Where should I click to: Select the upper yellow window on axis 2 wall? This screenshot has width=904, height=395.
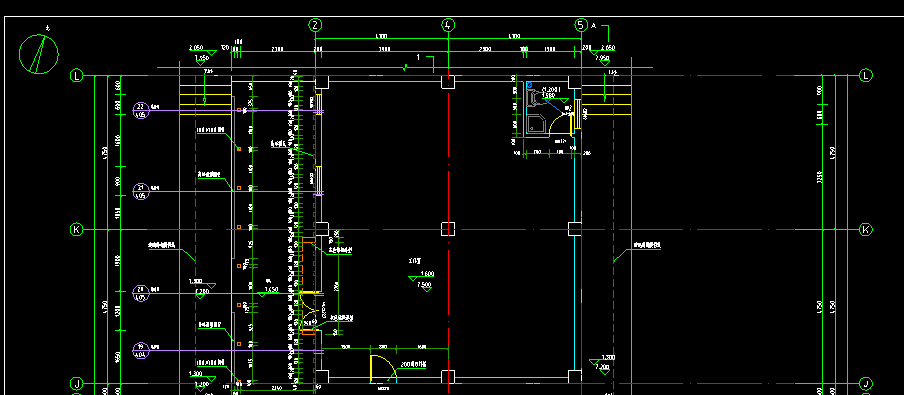tap(318, 104)
